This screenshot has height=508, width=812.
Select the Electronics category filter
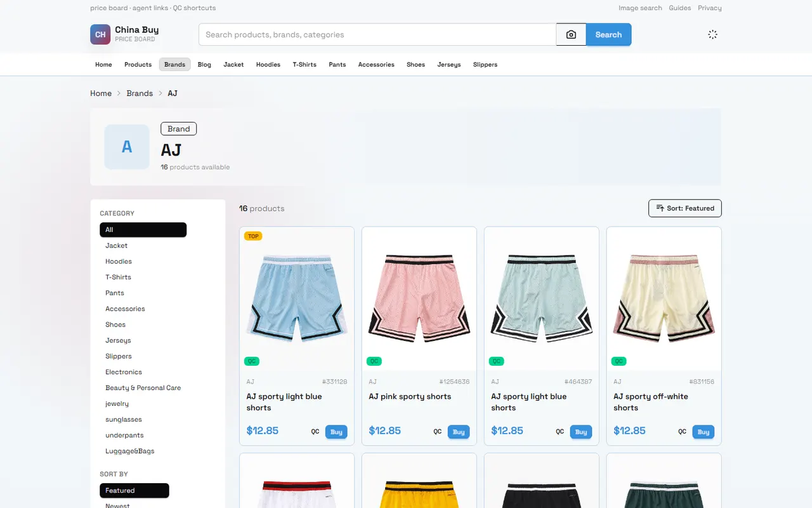(124, 372)
